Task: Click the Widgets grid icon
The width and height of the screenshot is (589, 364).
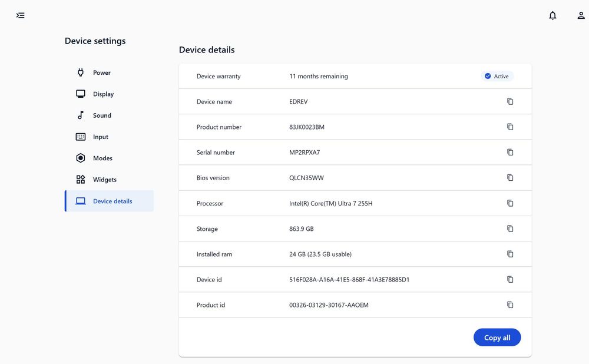Action: [80, 180]
